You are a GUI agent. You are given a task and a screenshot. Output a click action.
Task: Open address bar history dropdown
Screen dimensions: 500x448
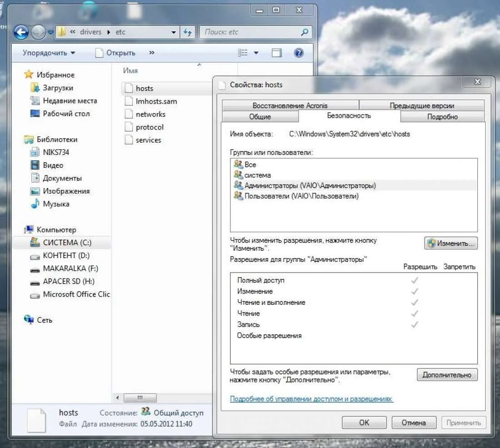(x=174, y=32)
